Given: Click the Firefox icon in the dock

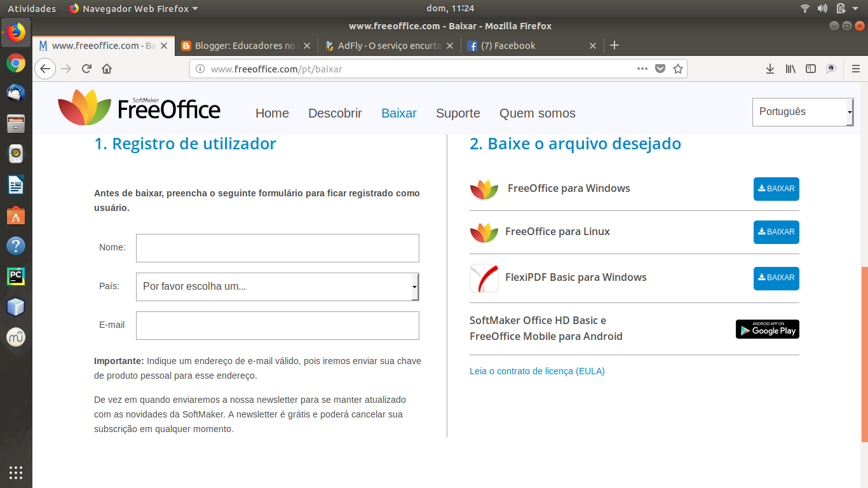Looking at the screenshot, I should 16,32.
